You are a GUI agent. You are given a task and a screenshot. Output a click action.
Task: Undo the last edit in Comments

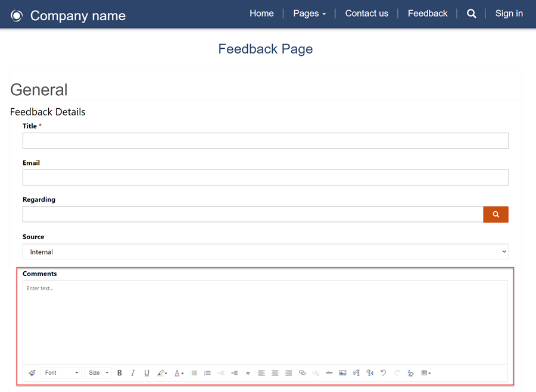click(383, 373)
